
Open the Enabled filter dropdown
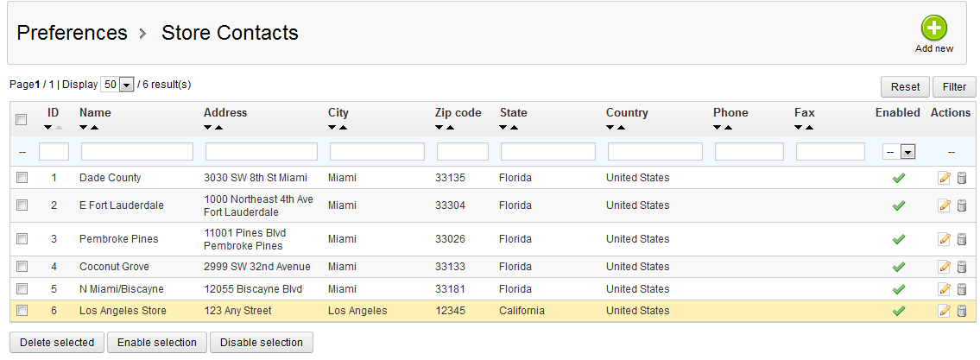click(899, 152)
